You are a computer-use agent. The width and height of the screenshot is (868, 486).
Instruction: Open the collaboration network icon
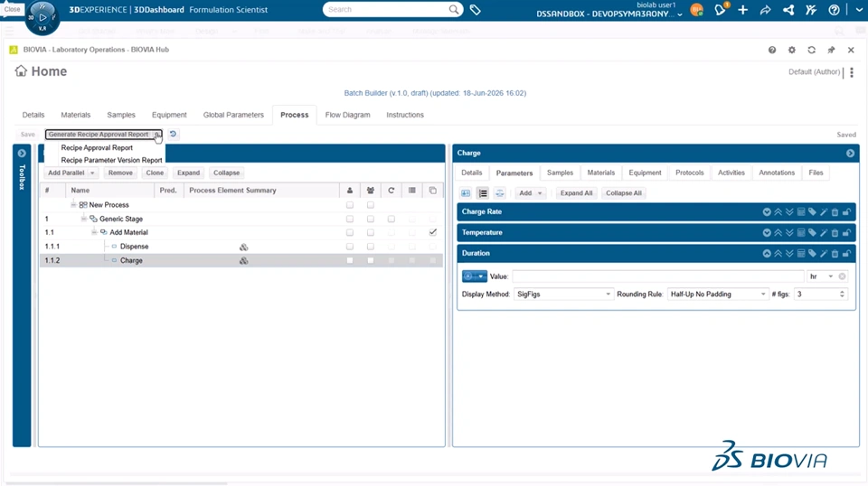(788, 9)
